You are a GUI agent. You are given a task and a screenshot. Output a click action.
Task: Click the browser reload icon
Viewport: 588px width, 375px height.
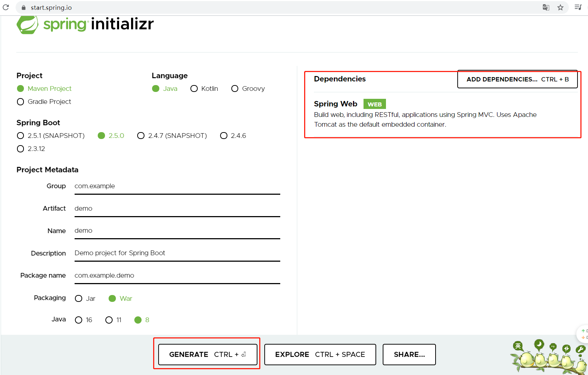coord(6,7)
